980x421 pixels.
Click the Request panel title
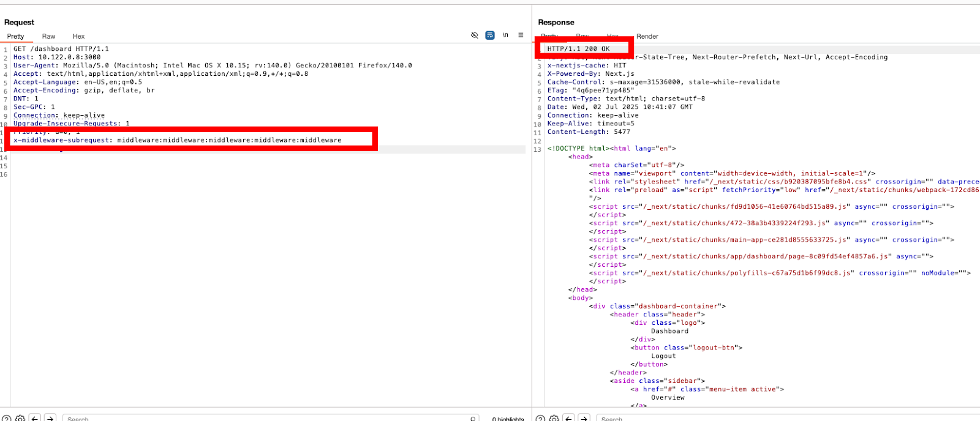click(x=19, y=22)
